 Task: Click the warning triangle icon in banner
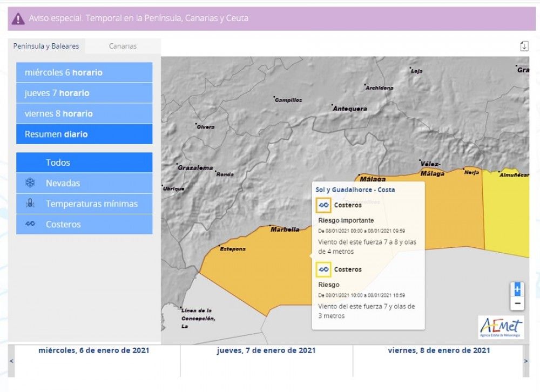tap(18, 18)
